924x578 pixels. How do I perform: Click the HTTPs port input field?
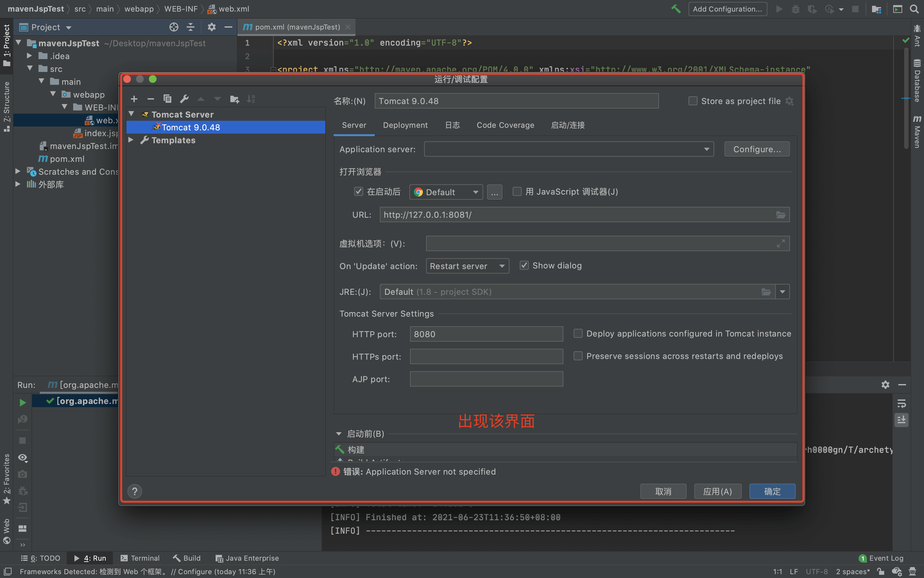tap(486, 356)
